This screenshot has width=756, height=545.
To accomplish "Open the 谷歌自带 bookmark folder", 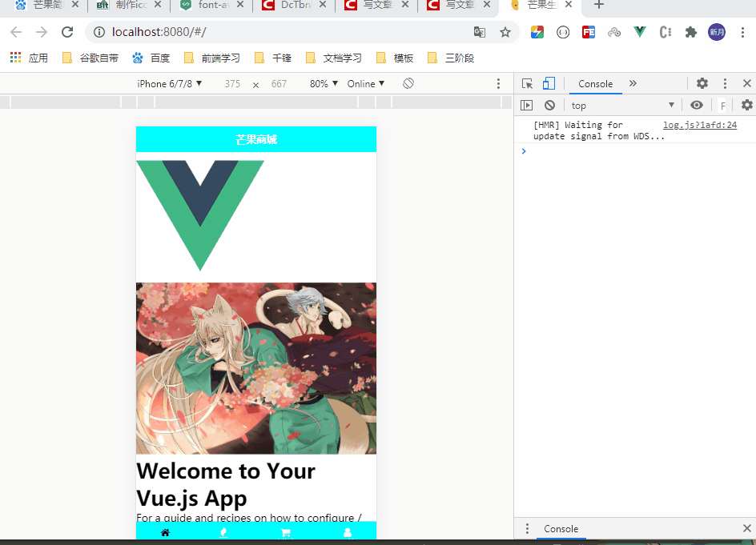I will [90, 58].
